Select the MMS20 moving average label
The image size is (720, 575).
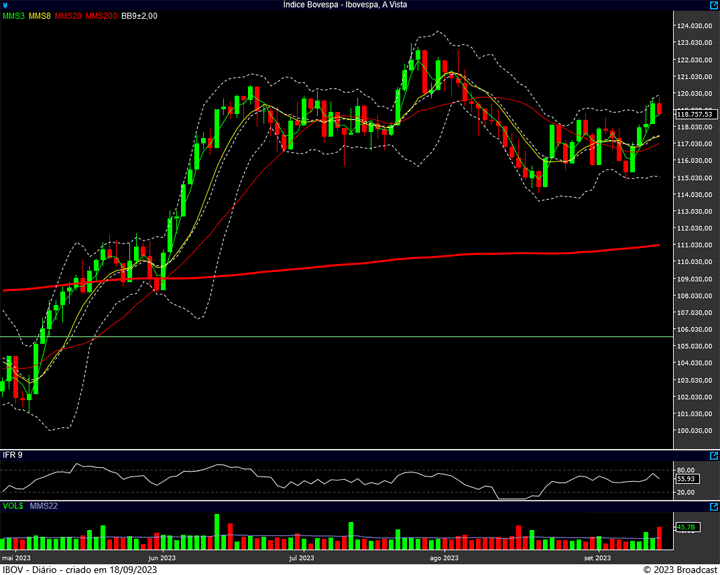[x=68, y=16]
